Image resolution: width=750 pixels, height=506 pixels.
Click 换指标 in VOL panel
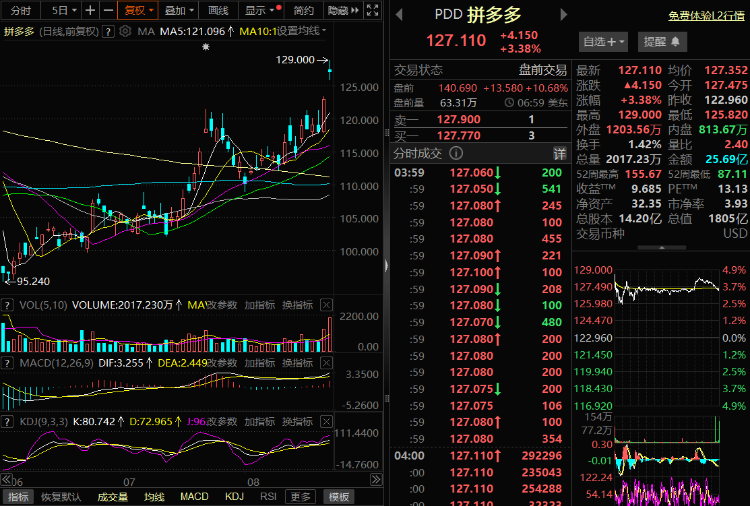point(298,305)
